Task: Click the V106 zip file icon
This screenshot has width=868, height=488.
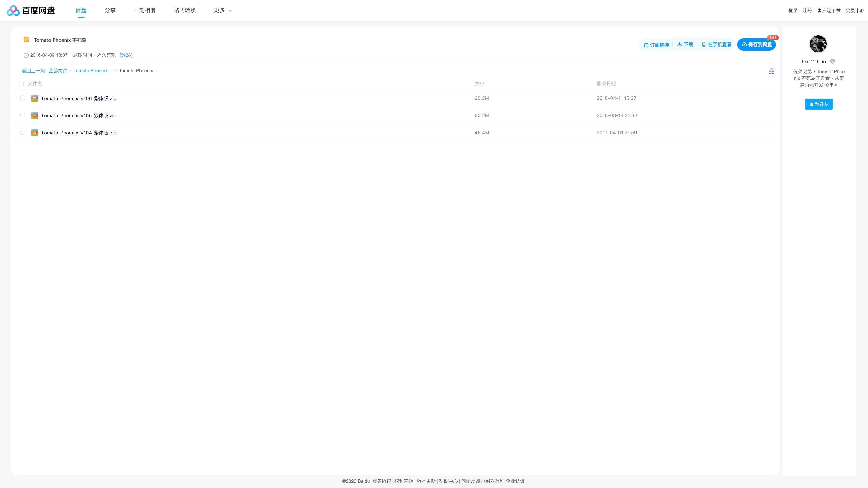Action: pos(34,98)
